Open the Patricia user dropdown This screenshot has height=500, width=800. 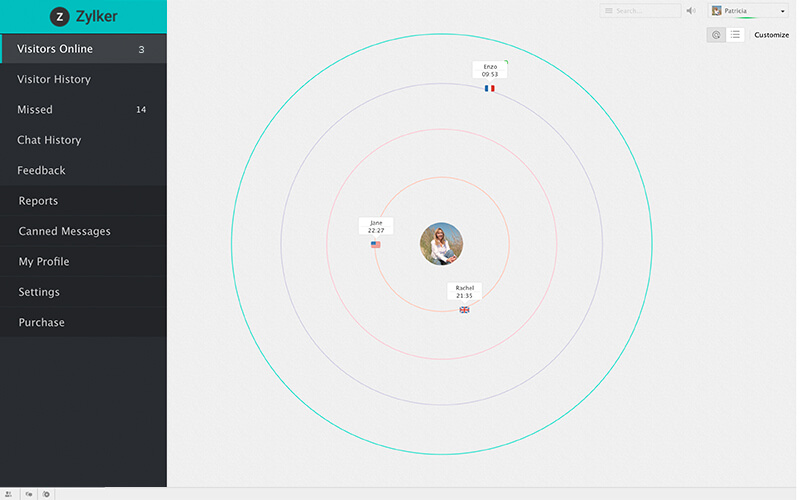point(748,11)
